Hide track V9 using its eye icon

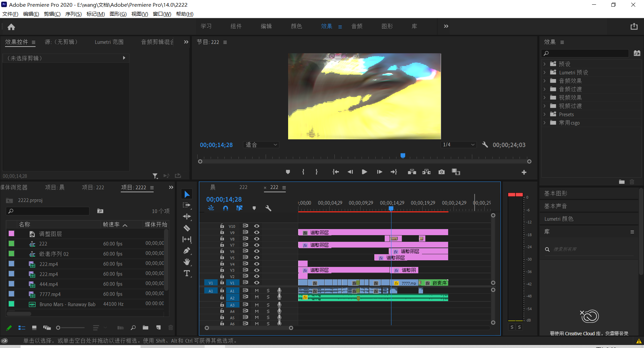[x=257, y=232]
